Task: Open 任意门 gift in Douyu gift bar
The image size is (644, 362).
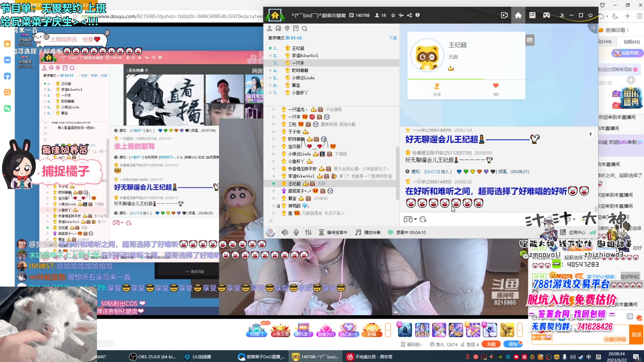Action: (x=257, y=330)
